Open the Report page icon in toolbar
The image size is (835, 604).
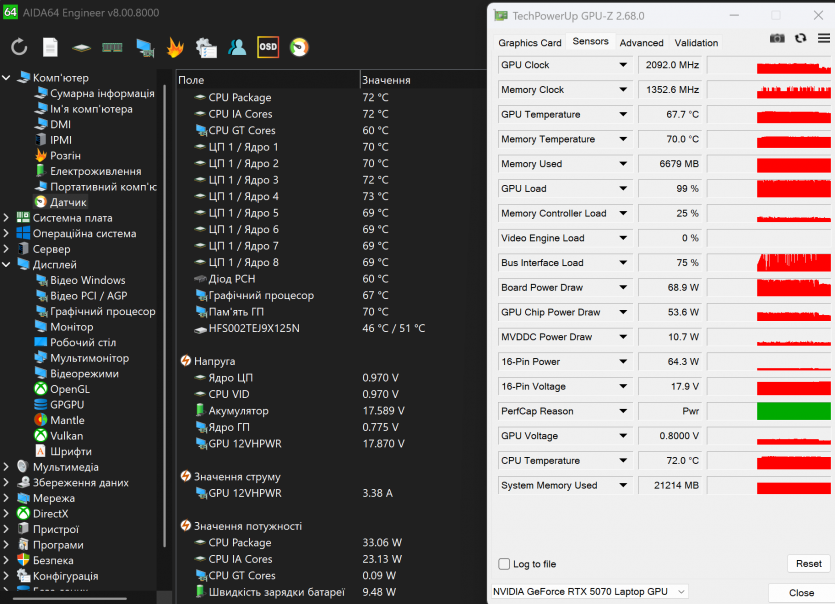pos(50,47)
